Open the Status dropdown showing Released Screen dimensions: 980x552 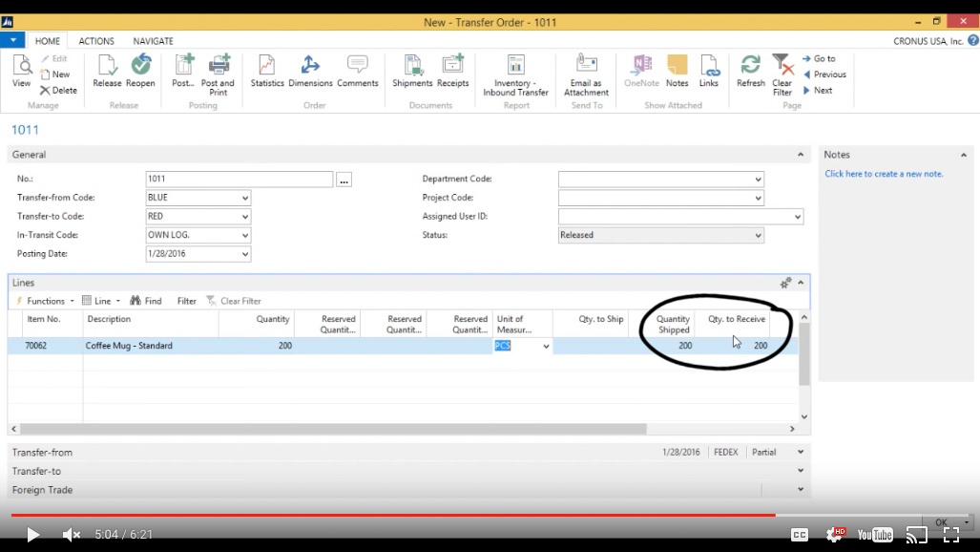click(760, 234)
